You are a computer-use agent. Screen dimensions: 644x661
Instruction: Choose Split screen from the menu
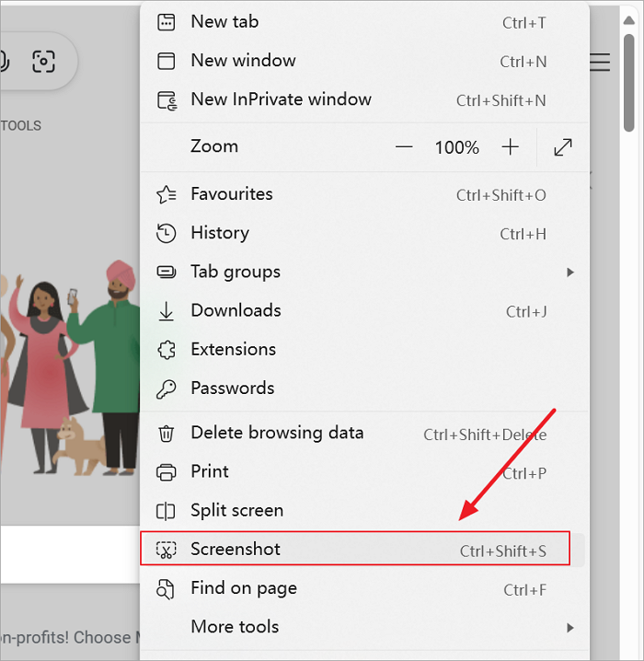coord(236,510)
